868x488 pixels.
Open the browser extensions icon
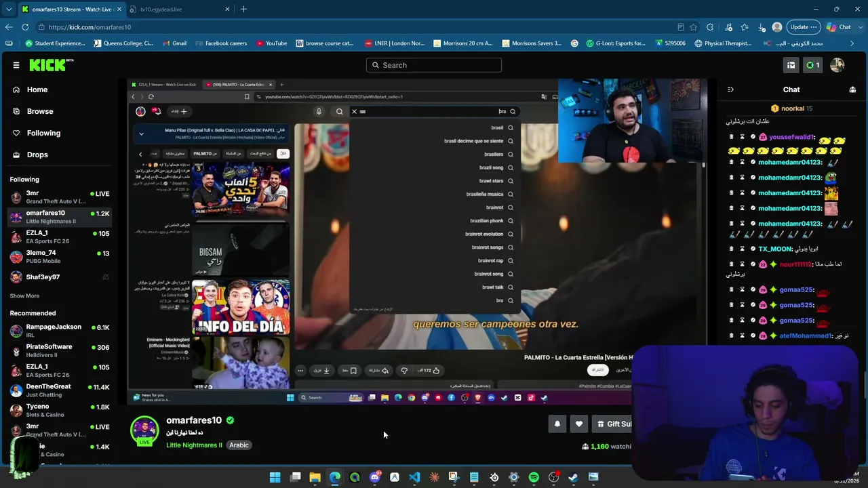710,27
